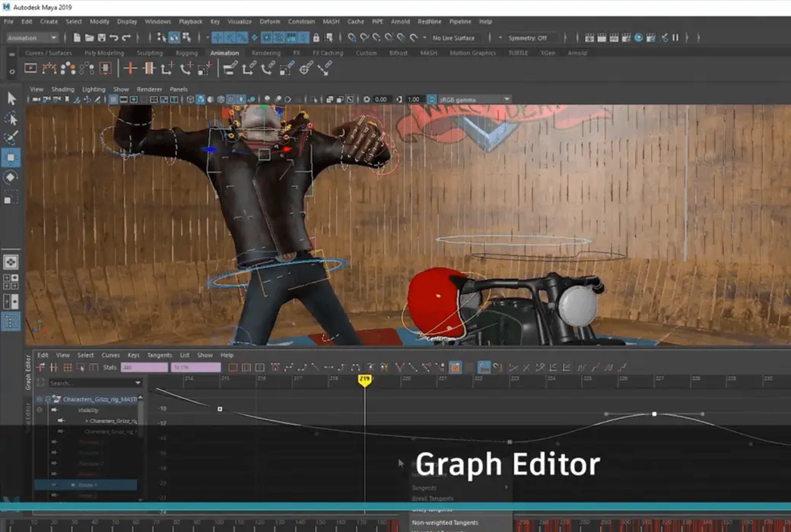The image size is (791, 532).
Task: Expand the Tangents submenu arrow in context menu
Action: 507,487
